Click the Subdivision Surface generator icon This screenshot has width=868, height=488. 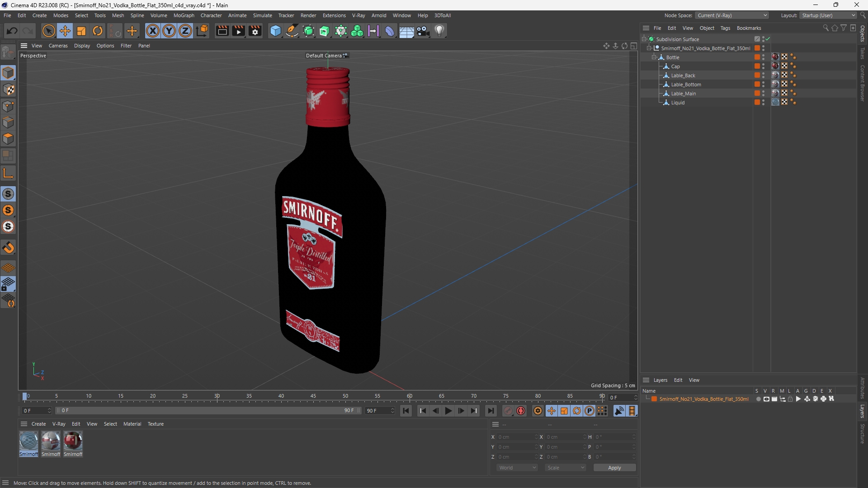coord(309,31)
